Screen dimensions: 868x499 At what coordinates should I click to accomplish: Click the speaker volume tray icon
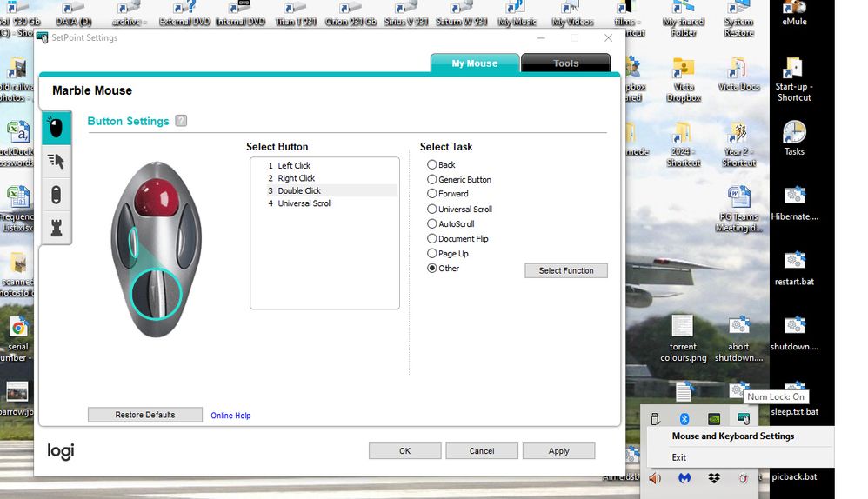click(655, 477)
